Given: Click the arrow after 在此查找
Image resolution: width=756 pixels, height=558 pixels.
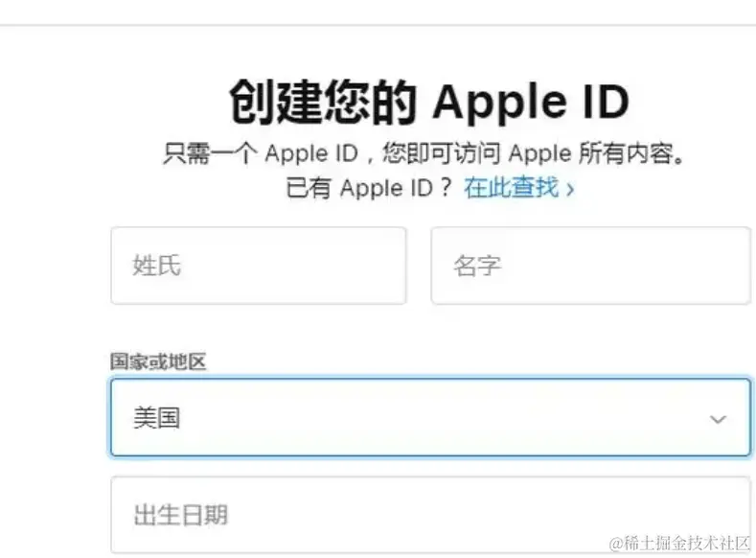Looking at the screenshot, I should (x=570, y=189).
